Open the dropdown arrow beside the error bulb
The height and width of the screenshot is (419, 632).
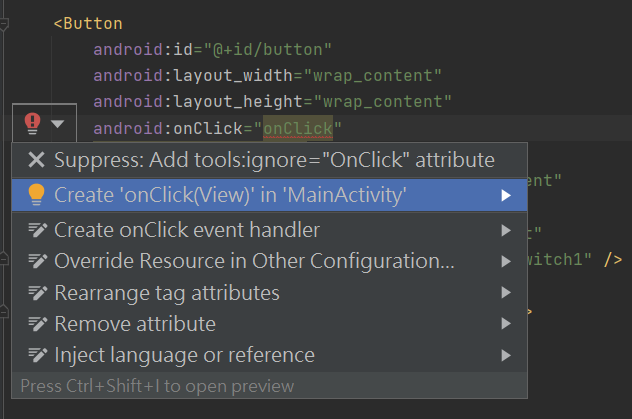(x=58, y=124)
